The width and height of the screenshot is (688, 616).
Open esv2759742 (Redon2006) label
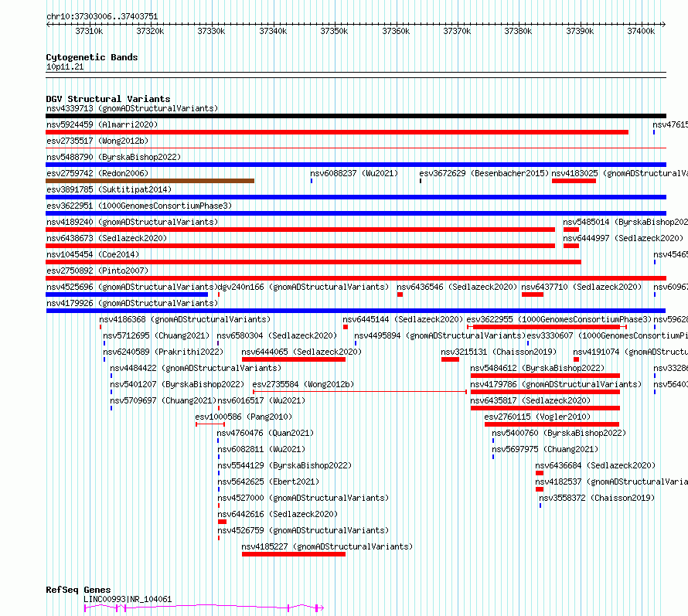tap(97, 173)
